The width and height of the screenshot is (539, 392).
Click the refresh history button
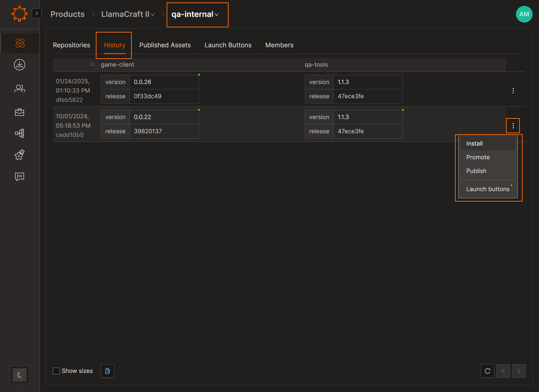pos(487,371)
